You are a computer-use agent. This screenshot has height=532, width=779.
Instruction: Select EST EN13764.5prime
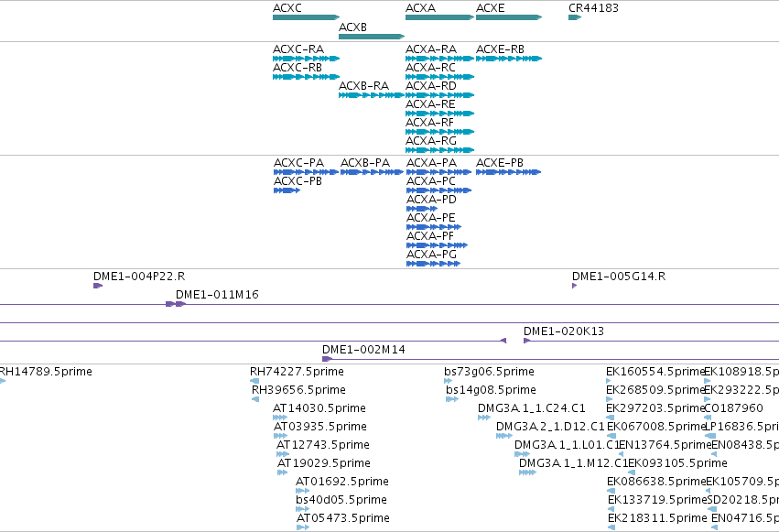pos(621,454)
